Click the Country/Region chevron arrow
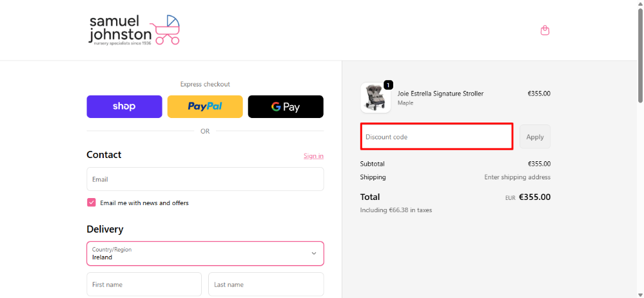This screenshot has width=644, height=298. (314, 253)
